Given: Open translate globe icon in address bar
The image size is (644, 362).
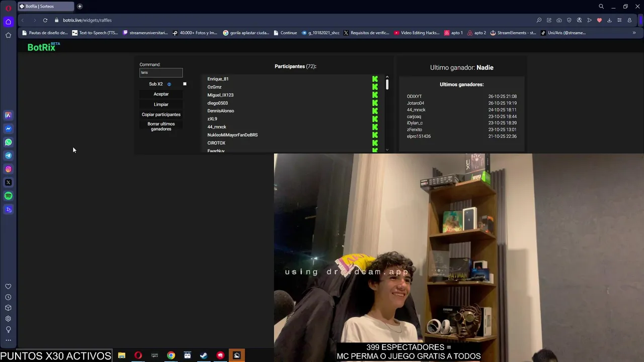Looking at the screenshot, I should click(x=579, y=20).
